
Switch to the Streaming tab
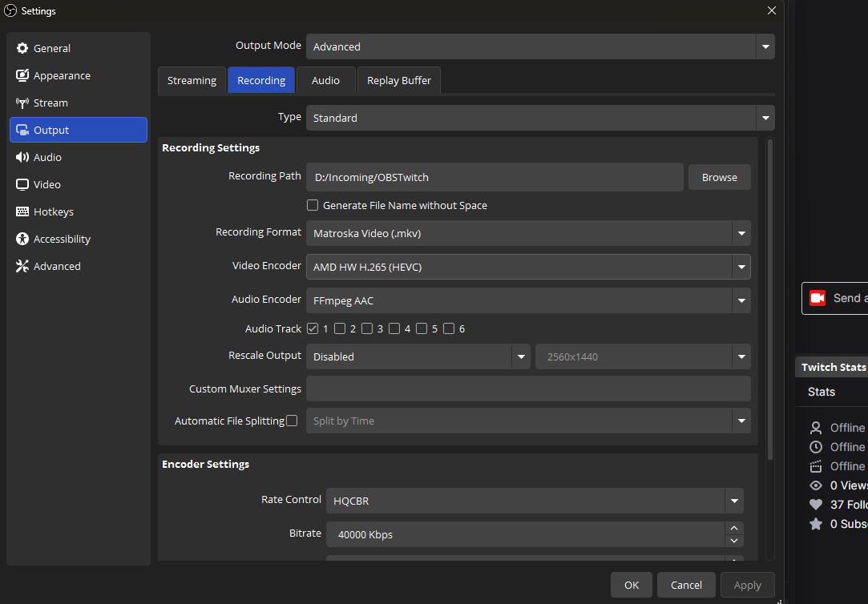click(192, 81)
